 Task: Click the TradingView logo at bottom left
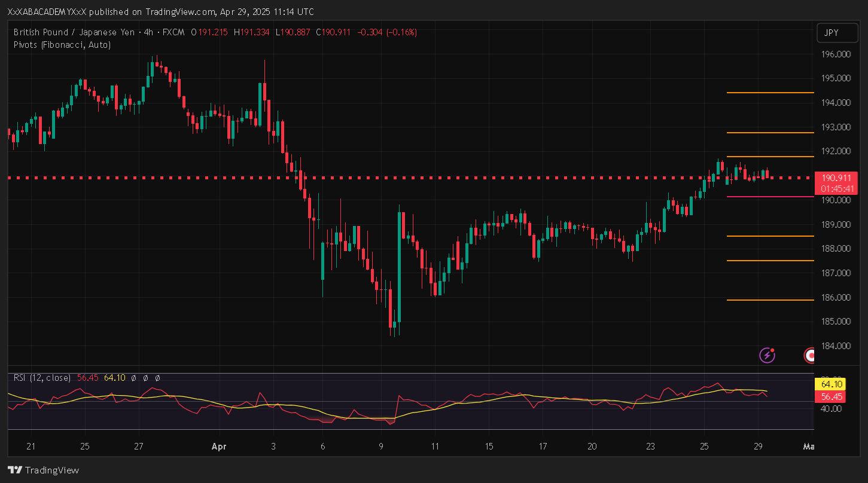43,470
